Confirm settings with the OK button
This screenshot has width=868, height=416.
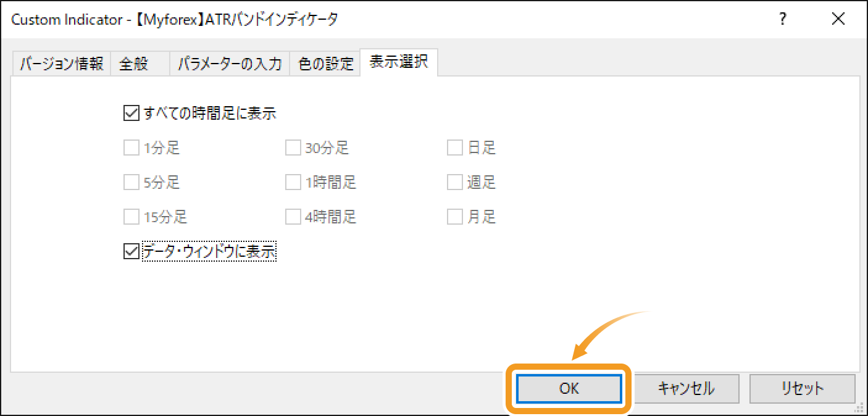(568, 389)
